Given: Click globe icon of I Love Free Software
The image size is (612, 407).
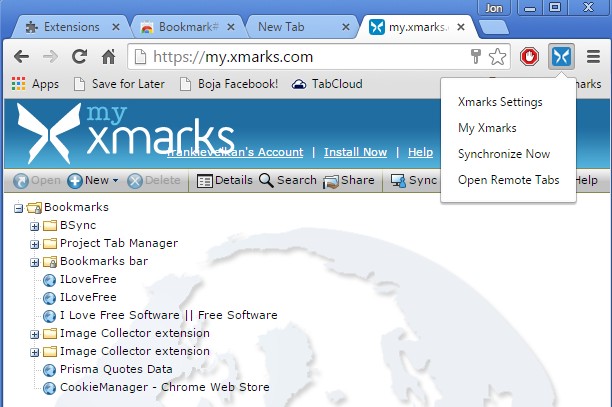Looking at the screenshot, I should click(49, 316).
